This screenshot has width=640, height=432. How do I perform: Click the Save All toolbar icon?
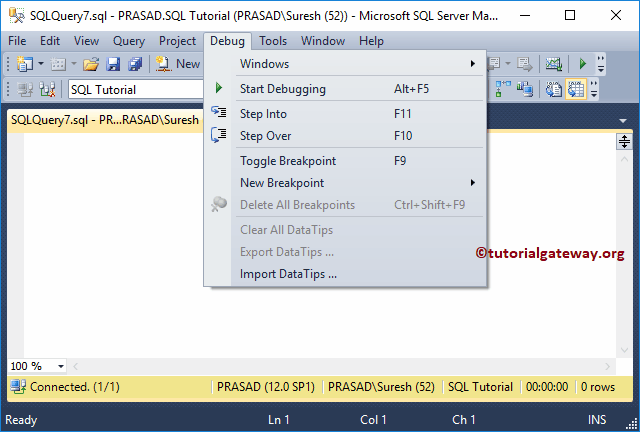[135, 64]
